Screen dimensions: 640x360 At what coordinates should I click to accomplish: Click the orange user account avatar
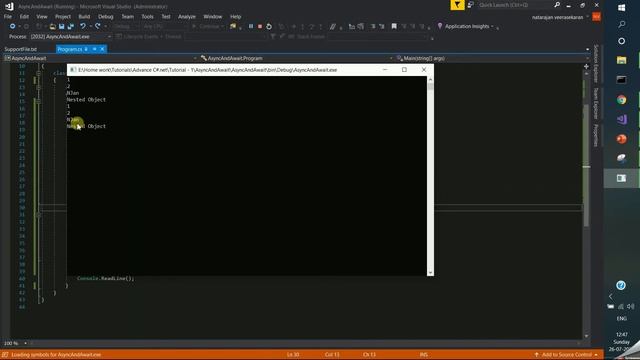pos(596,17)
